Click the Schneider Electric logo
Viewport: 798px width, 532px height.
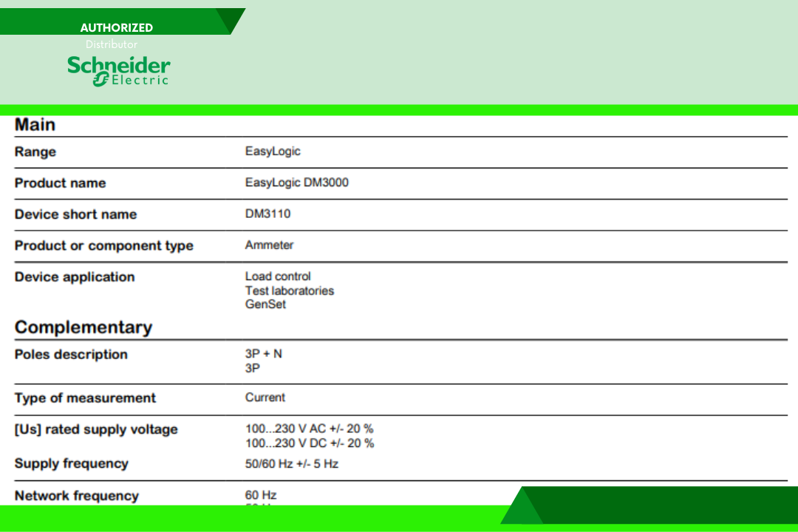(x=118, y=71)
